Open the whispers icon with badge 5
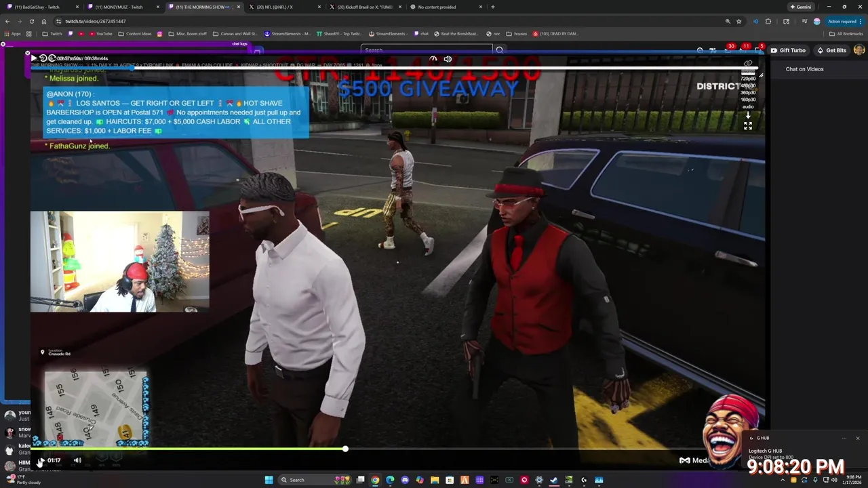 point(758,49)
